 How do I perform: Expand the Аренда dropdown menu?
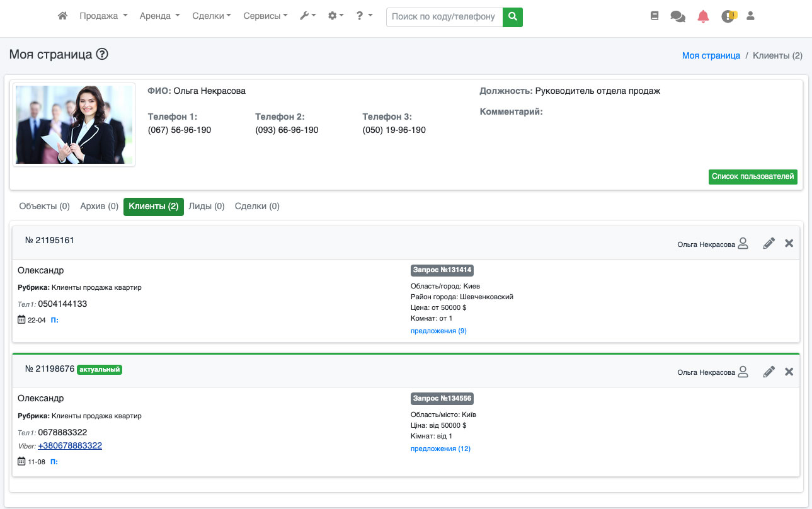coord(159,16)
